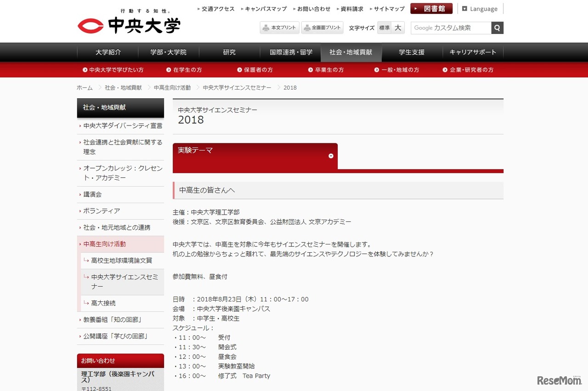This screenshot has height=391, width=588.
Task: Expand the 実験テーマ section
Action: tap(331, 156)
